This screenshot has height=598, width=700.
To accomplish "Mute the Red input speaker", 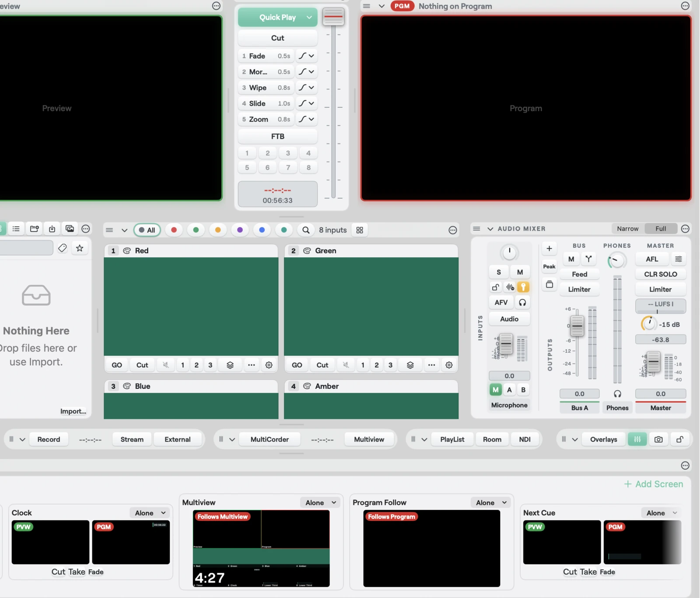I will [166, 365].
